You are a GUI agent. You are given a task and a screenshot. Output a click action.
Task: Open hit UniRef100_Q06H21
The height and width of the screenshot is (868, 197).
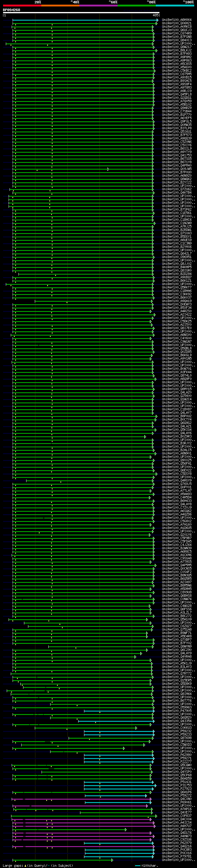click(177, 23)
